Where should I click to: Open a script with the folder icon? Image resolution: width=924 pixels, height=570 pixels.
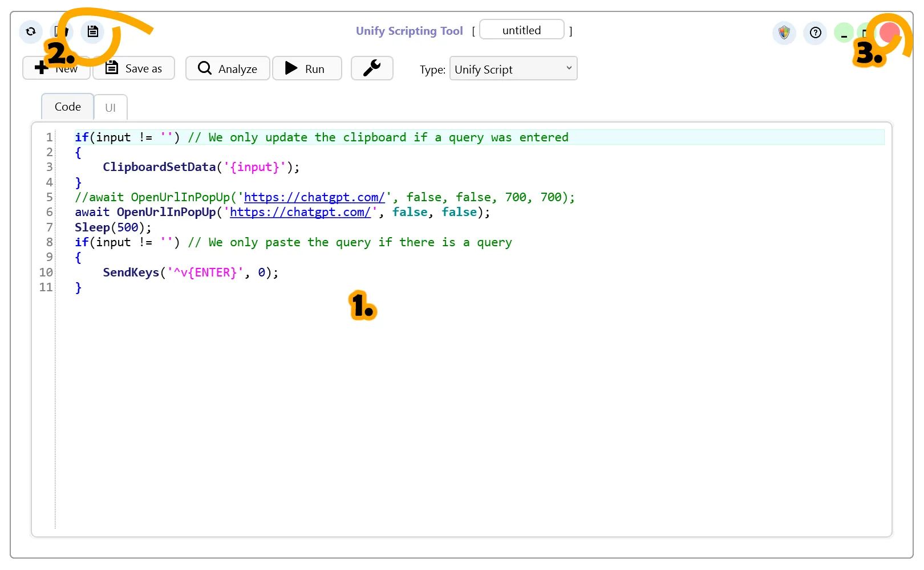click(62, 31)
